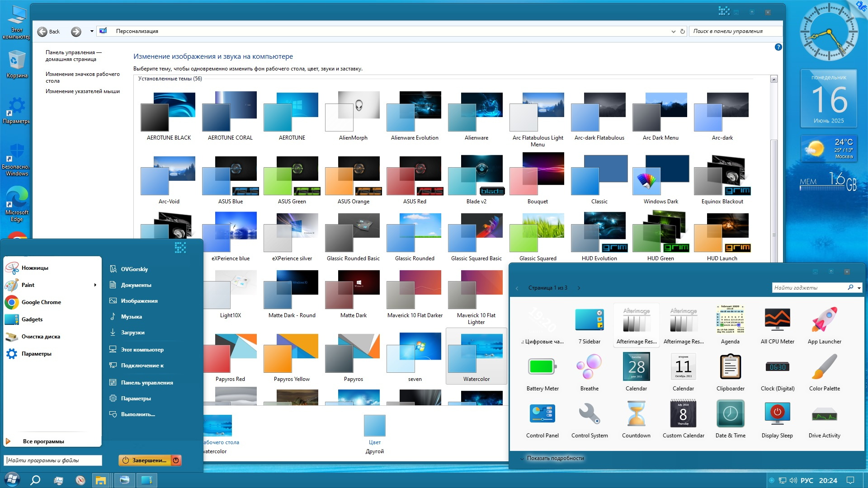Select Панель управления in Start menu
This screenshot has width=868, height=488.
(x=146, y=383)
